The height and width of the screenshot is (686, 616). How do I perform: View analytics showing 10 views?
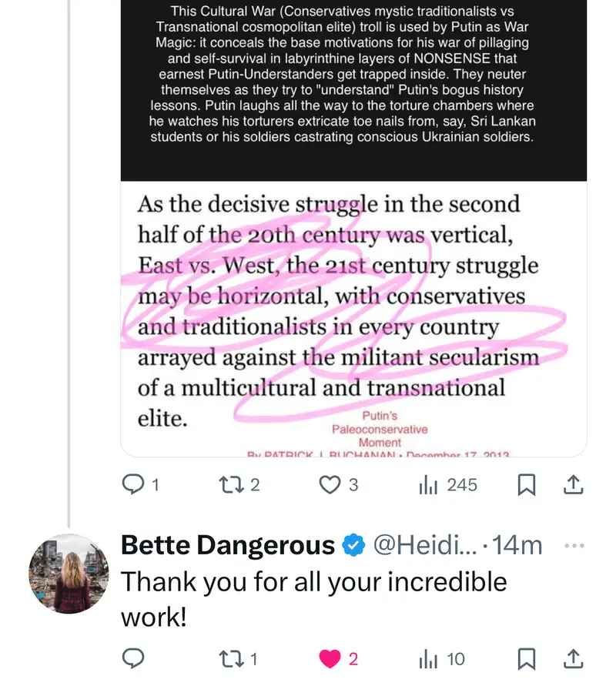pyautogui.click(x=428, y=659)
